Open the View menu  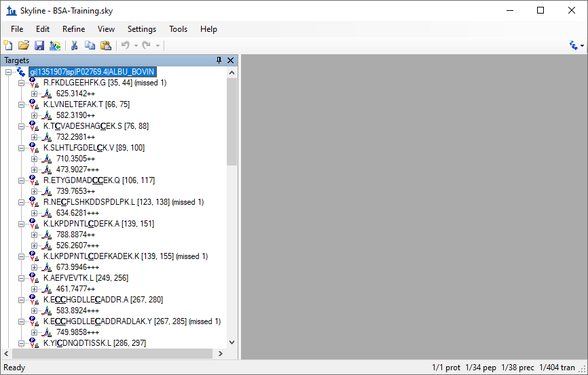[106, 29]
